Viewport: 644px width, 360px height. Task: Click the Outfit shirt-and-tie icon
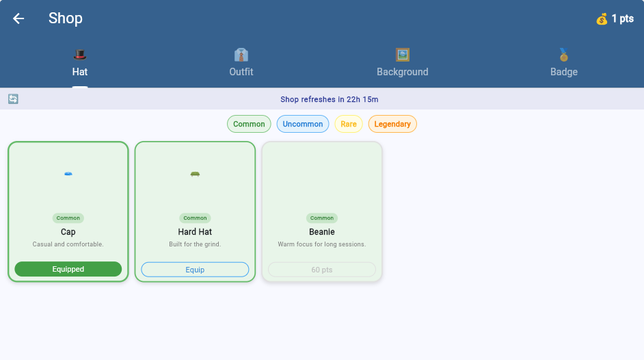point(241,55)
